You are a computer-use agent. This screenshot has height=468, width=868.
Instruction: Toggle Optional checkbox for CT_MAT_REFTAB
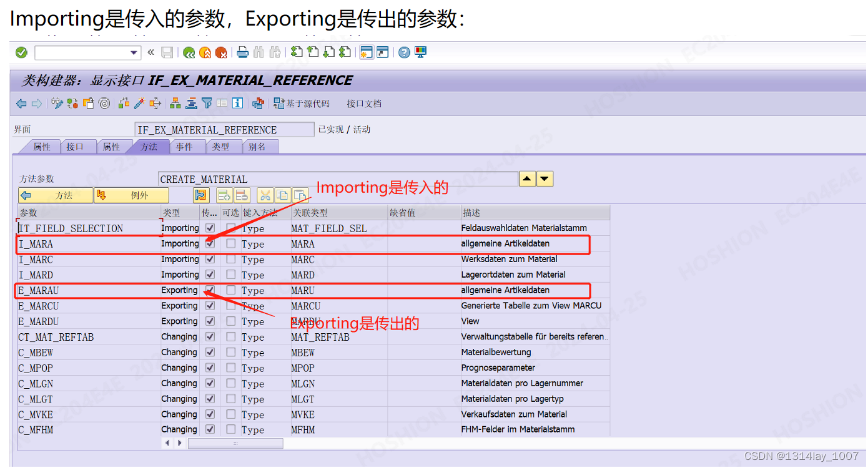(231, 337)
